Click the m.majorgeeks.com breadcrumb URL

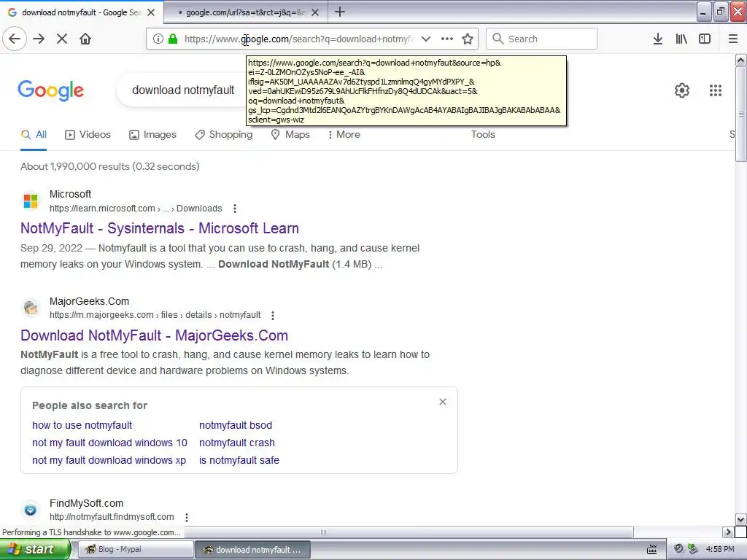155,315
